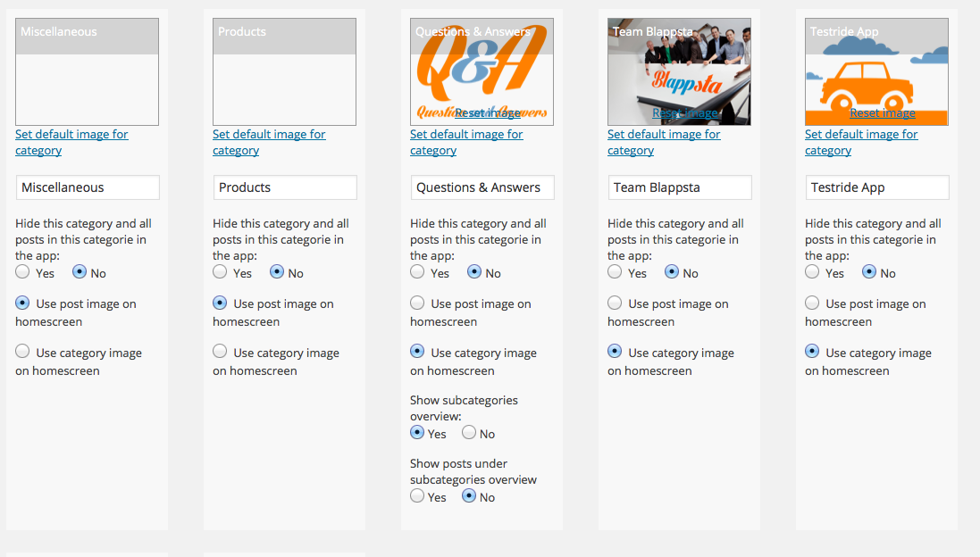
Task: Reset image on Team Blappsta thumbnail
Action: click(x=685, y=113)
